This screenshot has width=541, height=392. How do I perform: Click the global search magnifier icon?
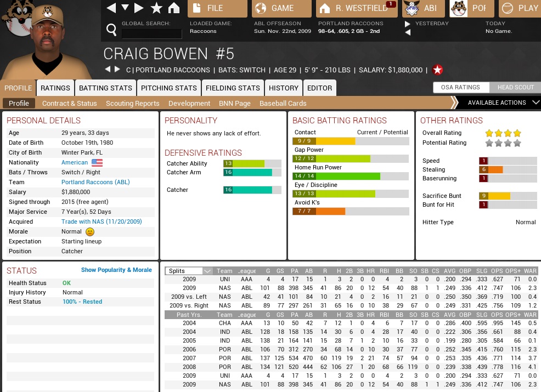coord(111,30)
